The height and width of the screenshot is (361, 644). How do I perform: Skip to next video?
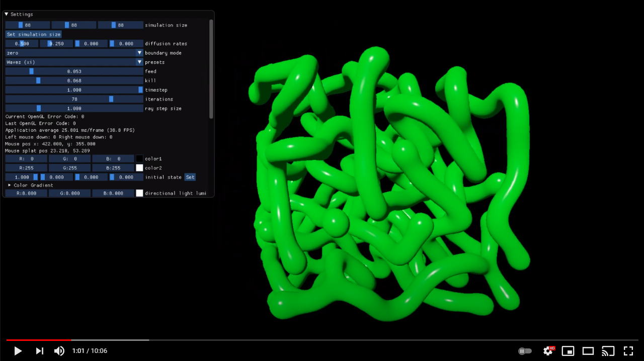click(x=40, y=351)
